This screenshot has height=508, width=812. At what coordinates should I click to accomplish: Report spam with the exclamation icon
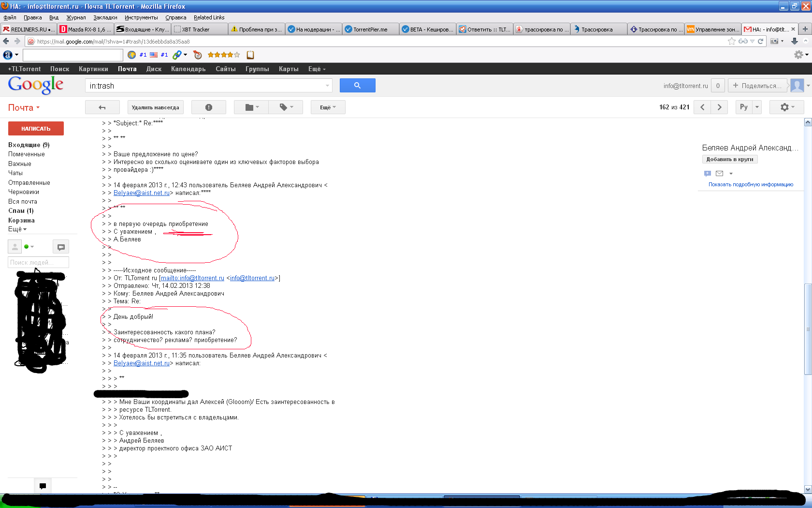point(209,107)
